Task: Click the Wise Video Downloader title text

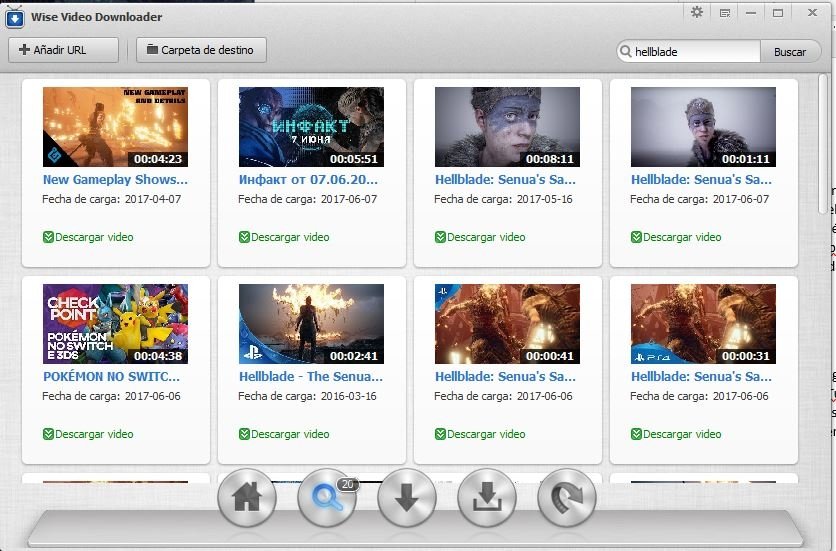Action: [x=97, y=17]
